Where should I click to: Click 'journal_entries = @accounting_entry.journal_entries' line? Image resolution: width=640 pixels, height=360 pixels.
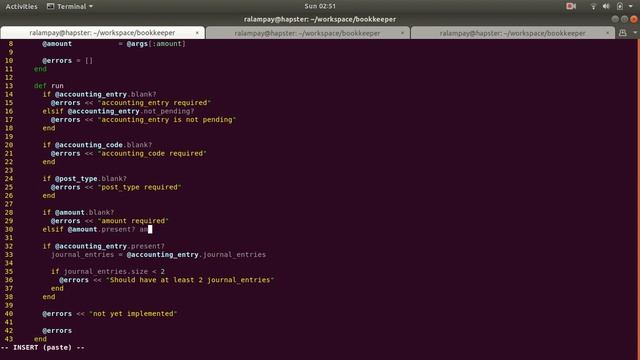(x=158, y=255)
